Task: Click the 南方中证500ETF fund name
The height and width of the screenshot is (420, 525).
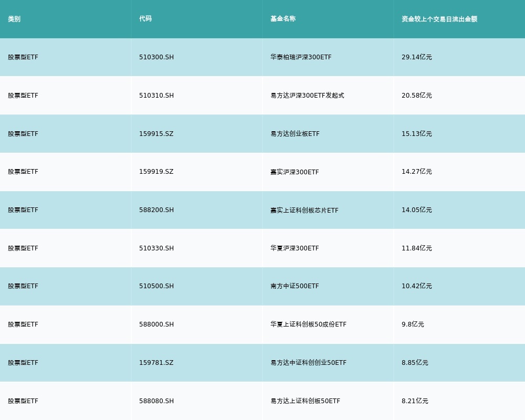Action: (295, 286)
